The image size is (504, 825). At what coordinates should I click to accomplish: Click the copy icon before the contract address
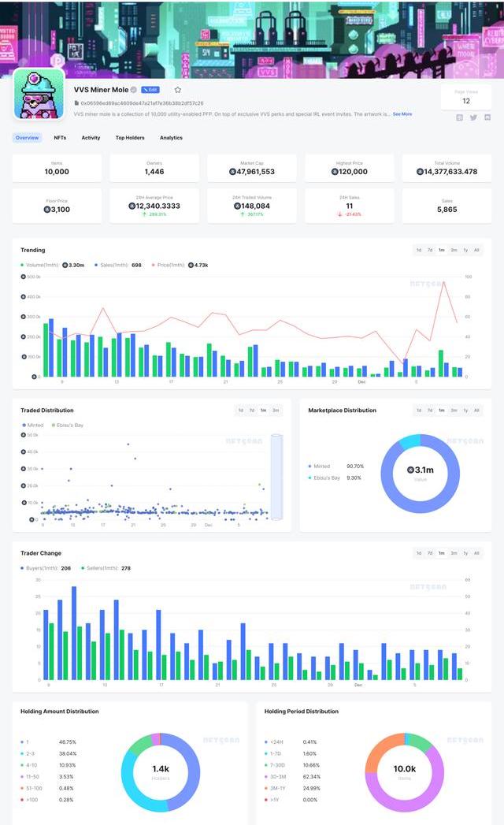[76, 103]
